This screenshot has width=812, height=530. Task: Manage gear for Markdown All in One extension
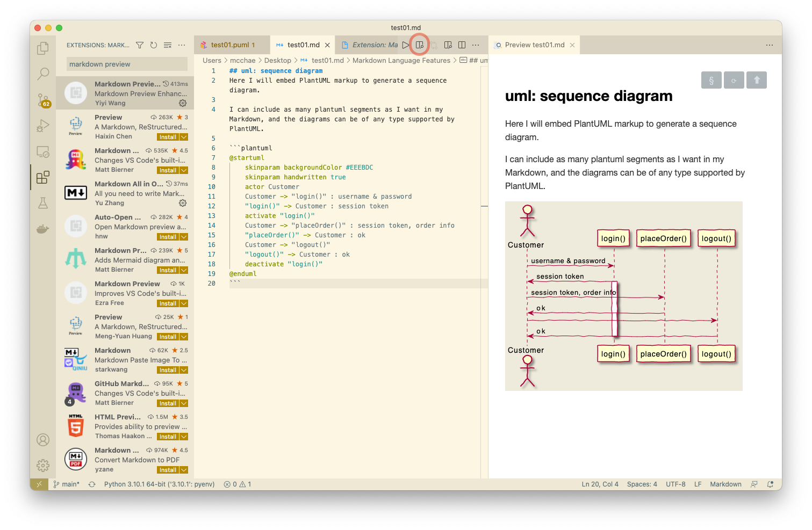(183, 203)
